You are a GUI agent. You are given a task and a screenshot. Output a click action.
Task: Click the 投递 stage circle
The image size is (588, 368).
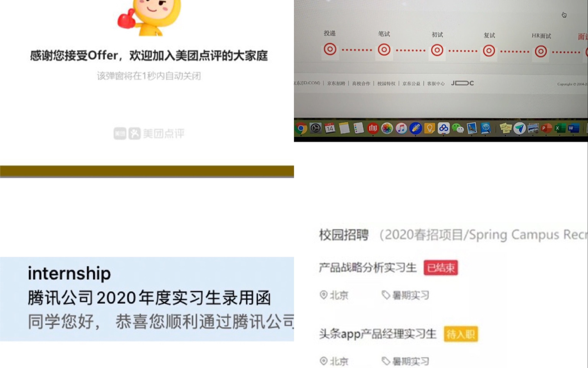tap(330, 49)
